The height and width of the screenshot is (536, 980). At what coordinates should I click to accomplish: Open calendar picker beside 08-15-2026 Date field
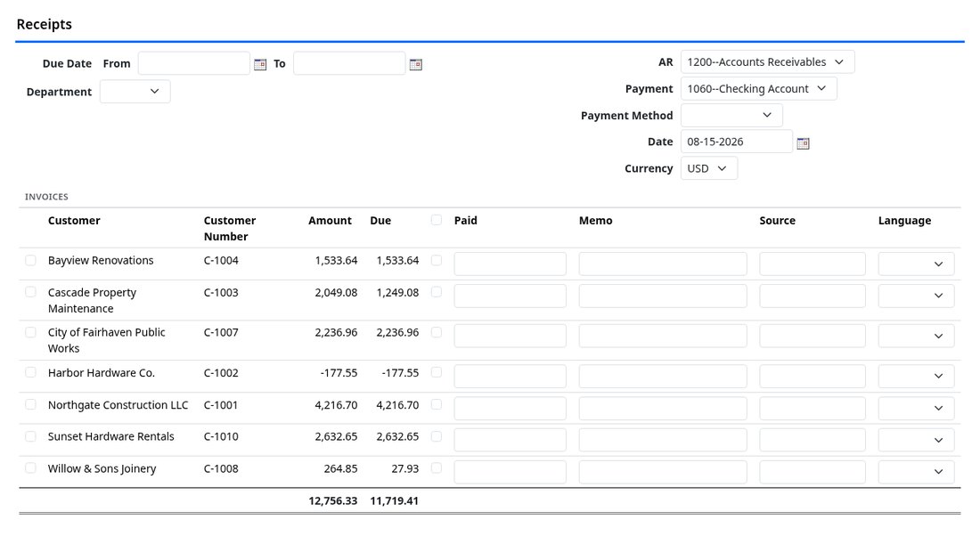coord(803,143)
